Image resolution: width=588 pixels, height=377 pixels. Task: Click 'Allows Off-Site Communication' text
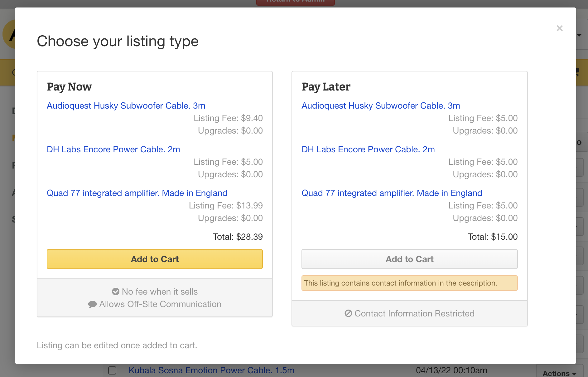tap(160, 304)
